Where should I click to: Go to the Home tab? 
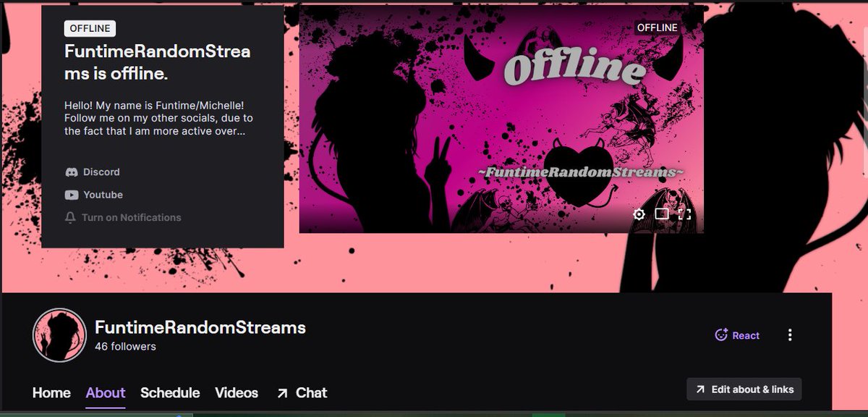point(51,393)
